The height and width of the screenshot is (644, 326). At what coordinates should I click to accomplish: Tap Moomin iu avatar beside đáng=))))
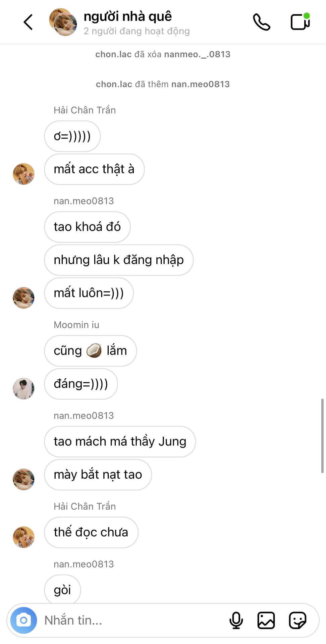[23, 388]
